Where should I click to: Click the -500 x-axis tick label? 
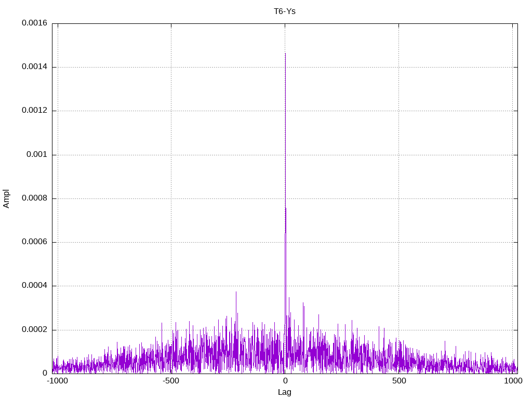[170, 381]
